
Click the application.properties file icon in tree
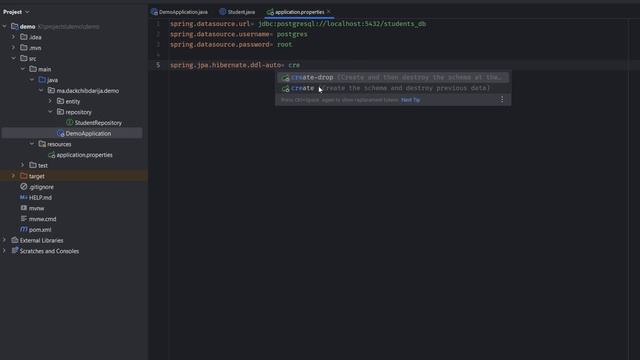click(51, 155)
